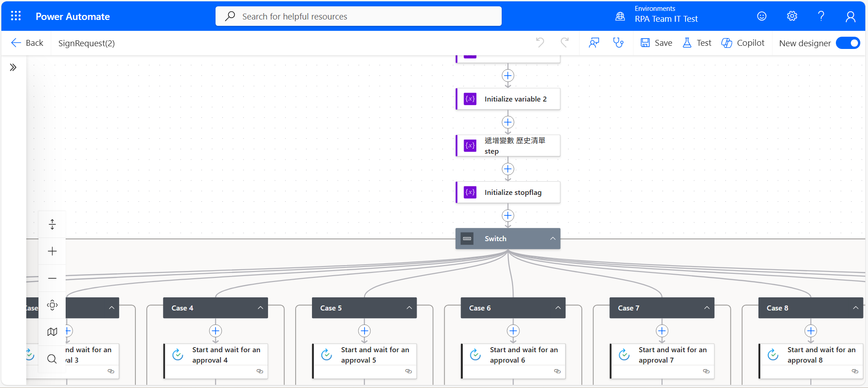Open the Copilot pane
868x388 pixels.
(x=743, y=43)
